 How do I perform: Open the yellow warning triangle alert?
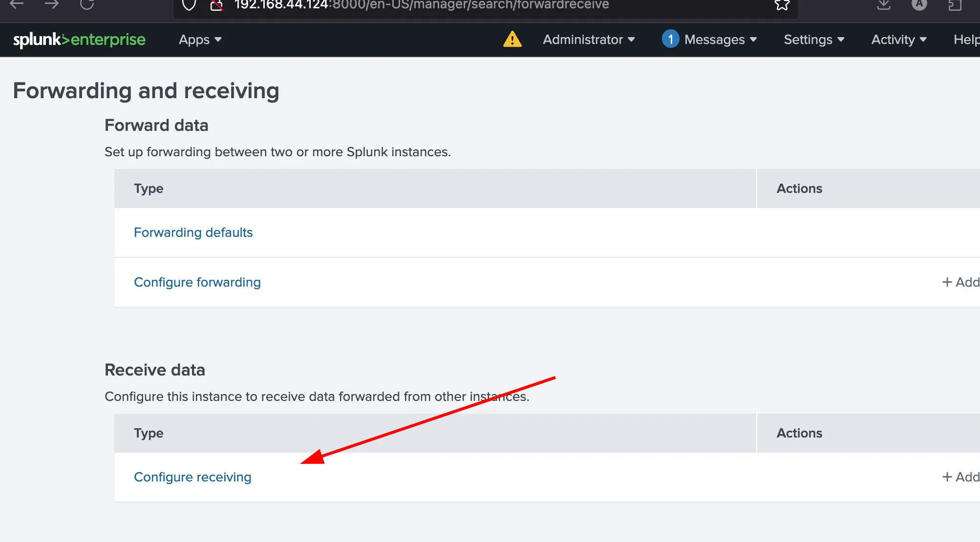511,40
